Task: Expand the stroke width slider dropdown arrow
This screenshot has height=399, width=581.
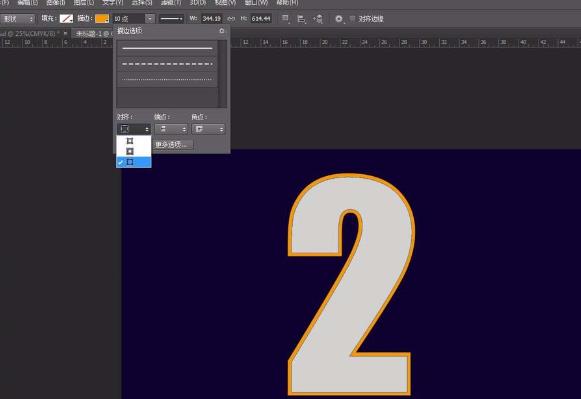Action: pos(150,19)
